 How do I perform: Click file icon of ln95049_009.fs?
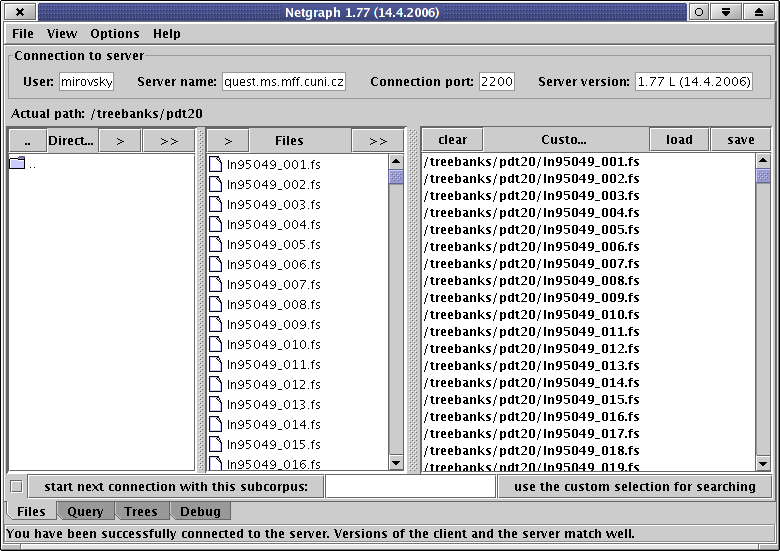(x=215, y=324)
